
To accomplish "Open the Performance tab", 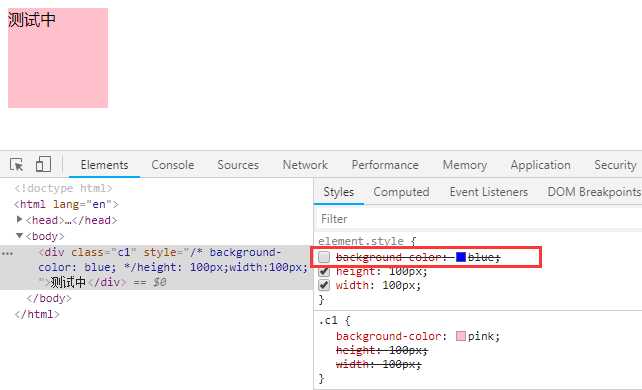I will [385, 165].
